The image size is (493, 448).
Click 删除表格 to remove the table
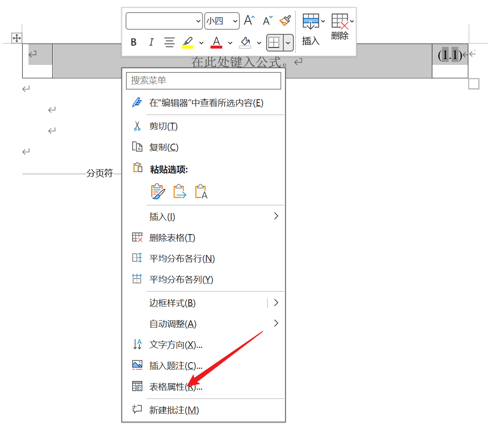pyautogui.click(x=173, y=237)
